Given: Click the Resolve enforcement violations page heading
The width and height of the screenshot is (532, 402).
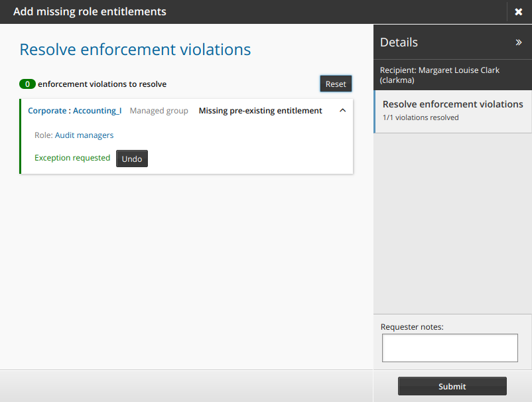Looking at the screenshot, I should tap(135, 49).
